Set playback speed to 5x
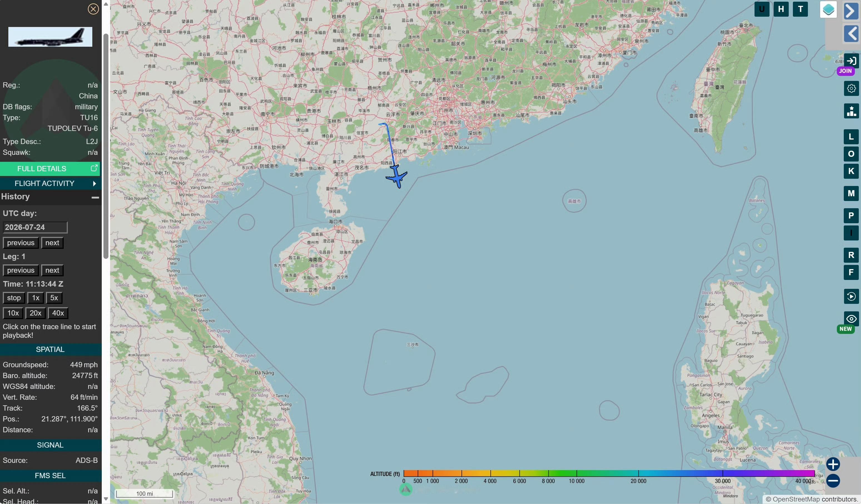This screenshot has width=861, height=504. (x=54, y=298)
